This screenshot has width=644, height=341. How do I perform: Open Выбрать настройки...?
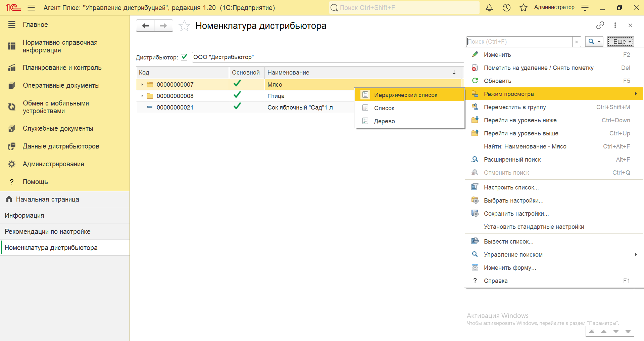[x=554, y=201]
